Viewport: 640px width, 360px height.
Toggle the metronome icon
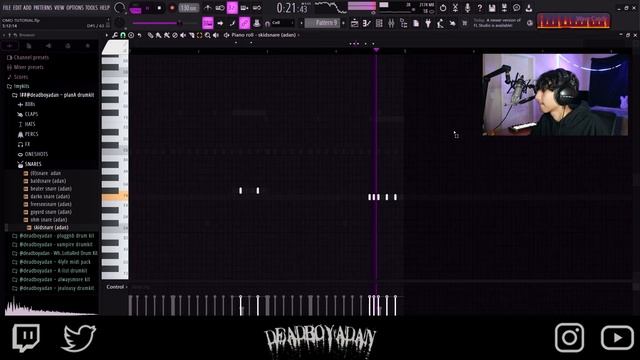pyautogui.click(x=208, y=8)
